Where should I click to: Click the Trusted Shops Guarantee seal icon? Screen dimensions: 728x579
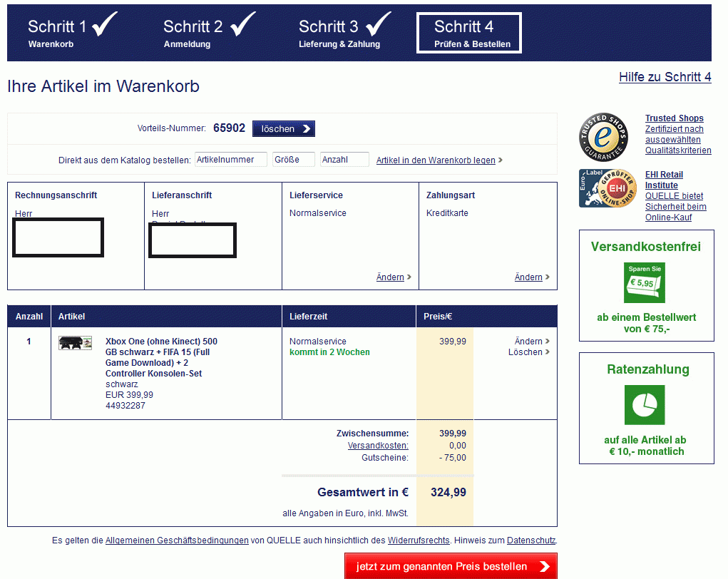tap(603, 137)
